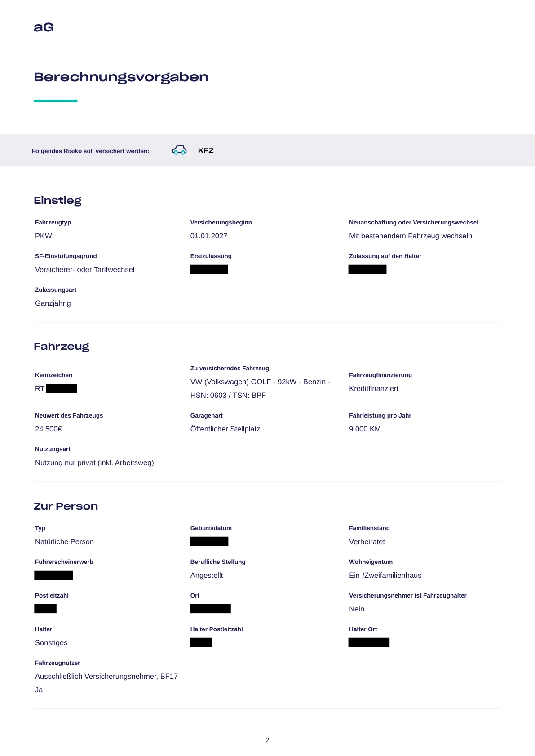This screenshot has height=756, width=535.
Task: Select the KFZ label text
Action: coord(206,151)
